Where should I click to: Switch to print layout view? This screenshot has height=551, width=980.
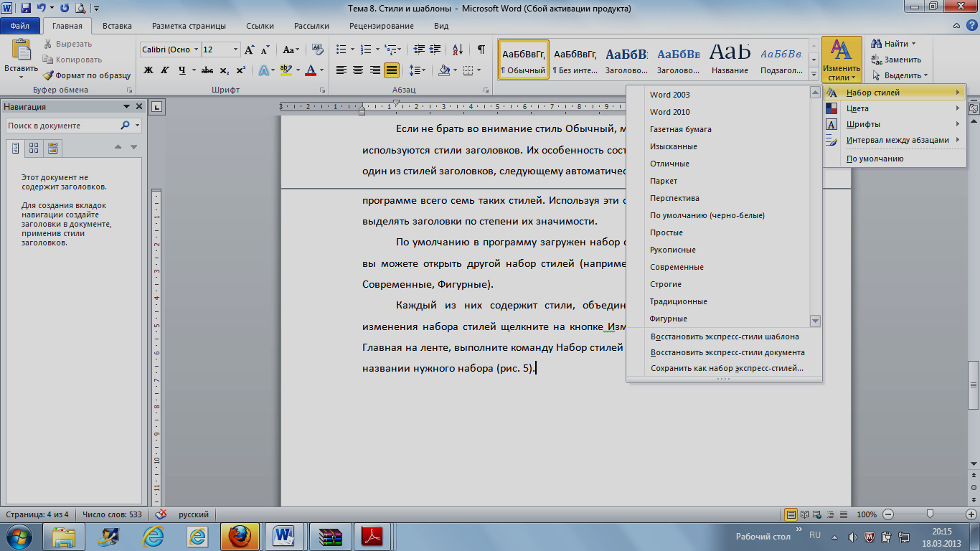(791, 514)
